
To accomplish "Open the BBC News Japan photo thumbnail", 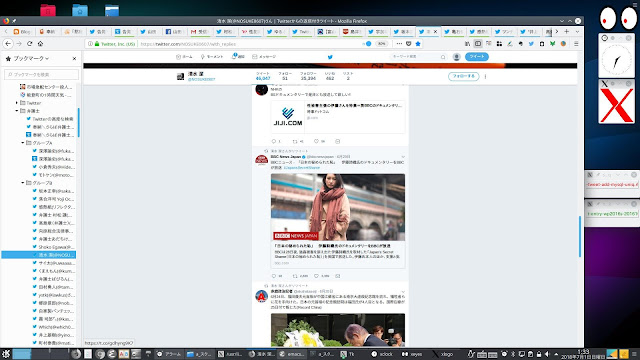I will coord(338,207).
